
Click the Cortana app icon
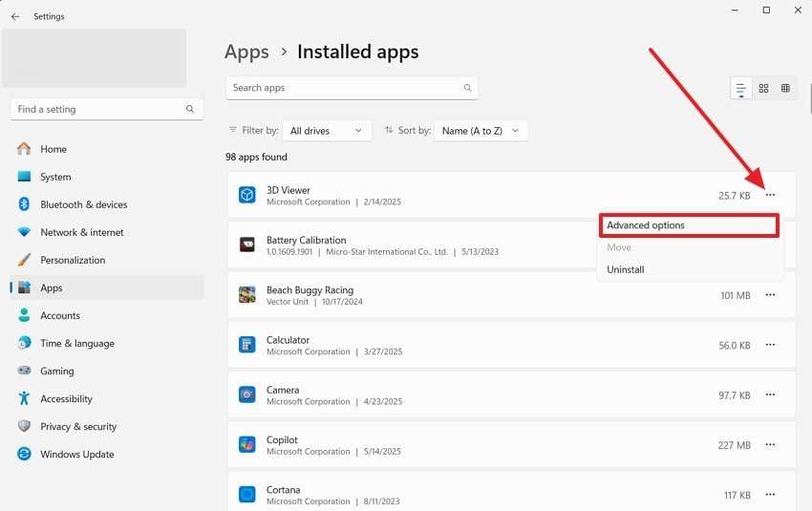point(247,495)
